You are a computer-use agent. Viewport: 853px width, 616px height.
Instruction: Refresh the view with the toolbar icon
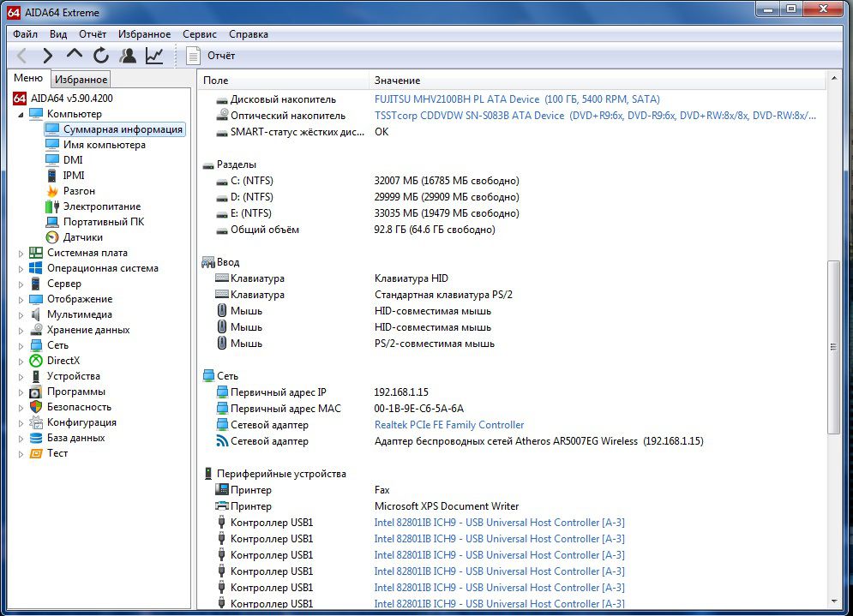[x=100, y=56]
